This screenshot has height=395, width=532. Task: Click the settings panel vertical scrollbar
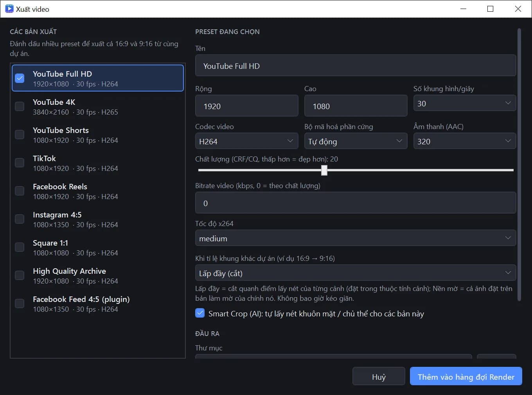tap(519, 164)
